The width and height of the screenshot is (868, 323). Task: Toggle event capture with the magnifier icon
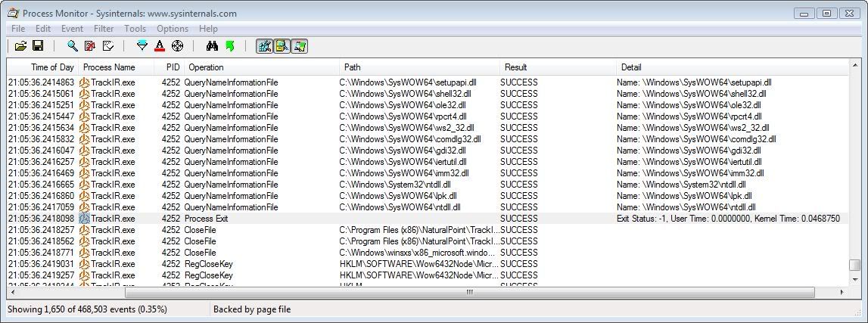tap(73, 46)
